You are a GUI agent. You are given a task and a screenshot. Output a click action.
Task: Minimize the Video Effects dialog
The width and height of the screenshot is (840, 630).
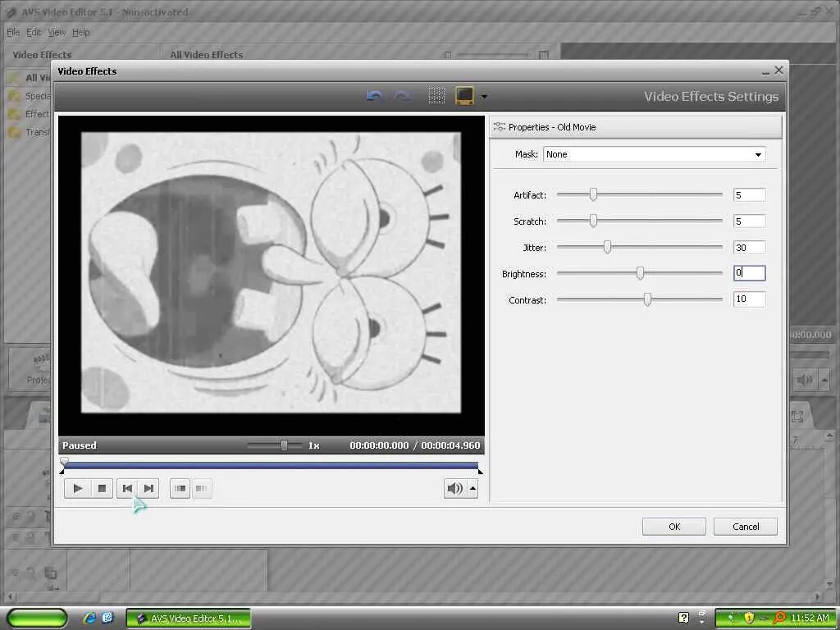(765, 71)
